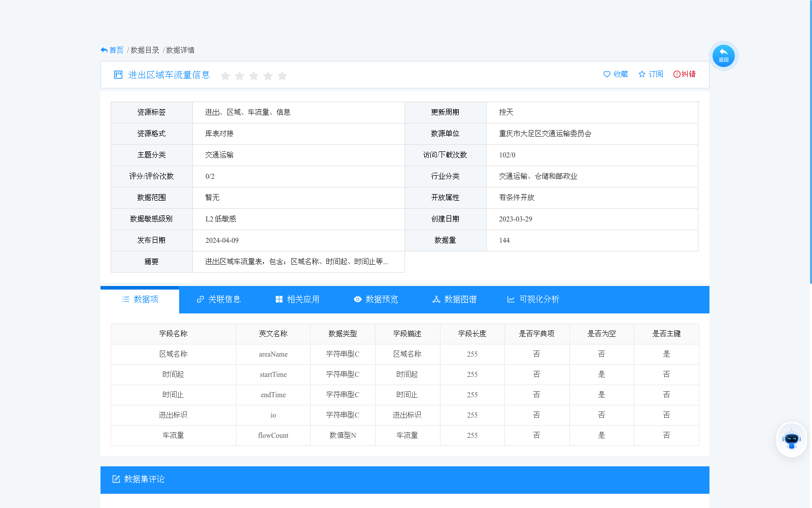This screenshot has width=812, height=508.
Task: Rate the dataset one star
Action: pos(225,75)
